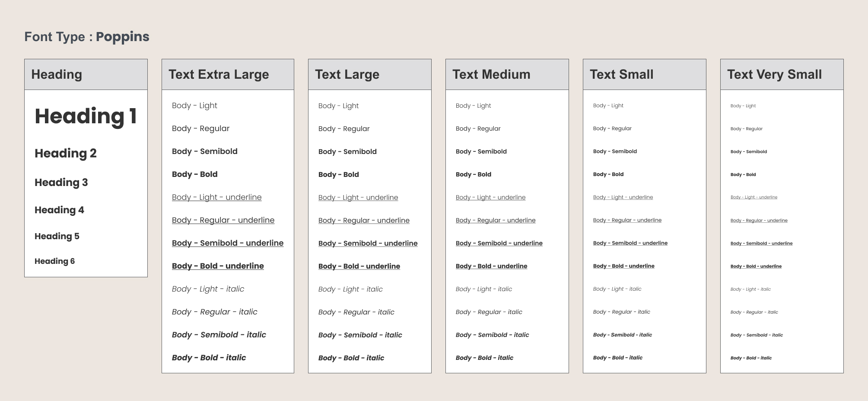Pick 'Body - Light - italic' in Text Extra Large

coord(208,289)
